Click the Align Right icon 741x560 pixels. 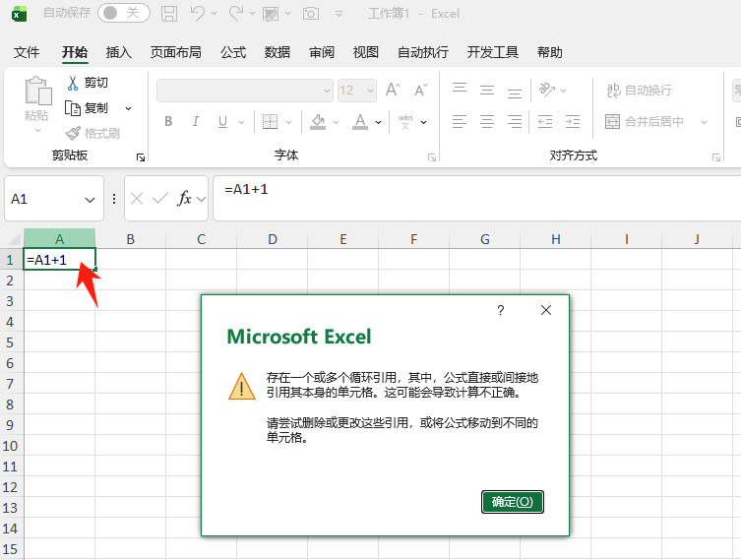(514, 122)
